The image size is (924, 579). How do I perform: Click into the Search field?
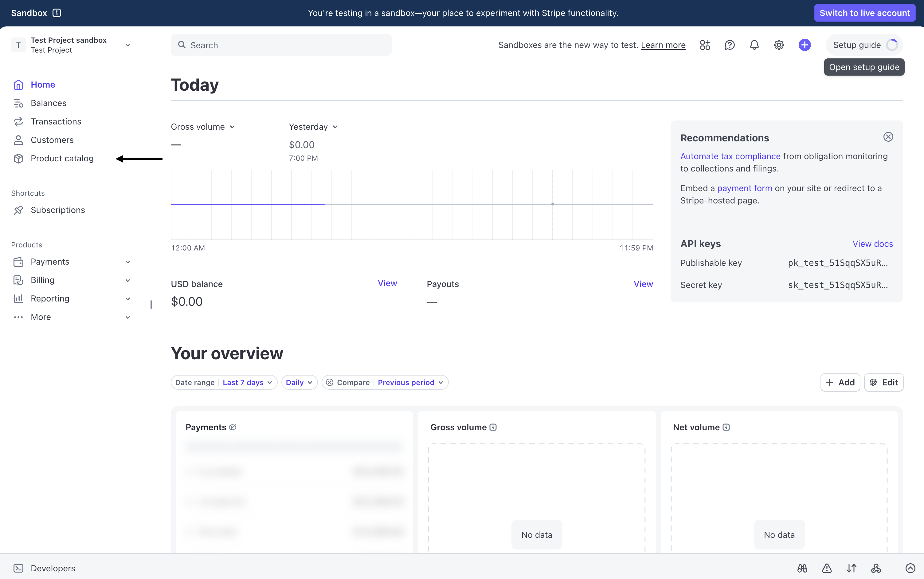(x=281, y=45)
